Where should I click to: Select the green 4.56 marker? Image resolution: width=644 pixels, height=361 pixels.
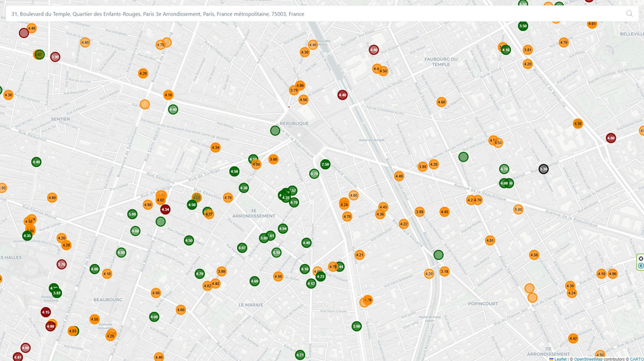tap(506, 50)
